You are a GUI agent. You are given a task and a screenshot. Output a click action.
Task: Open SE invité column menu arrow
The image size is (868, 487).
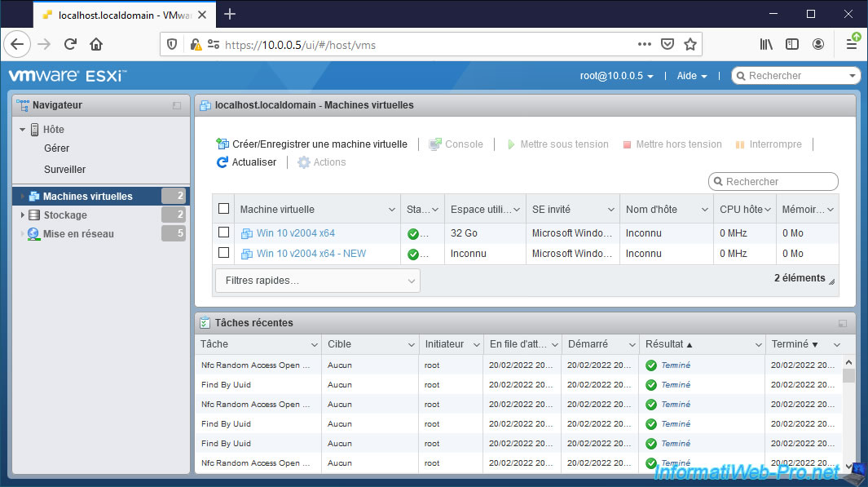click(611, 210)
